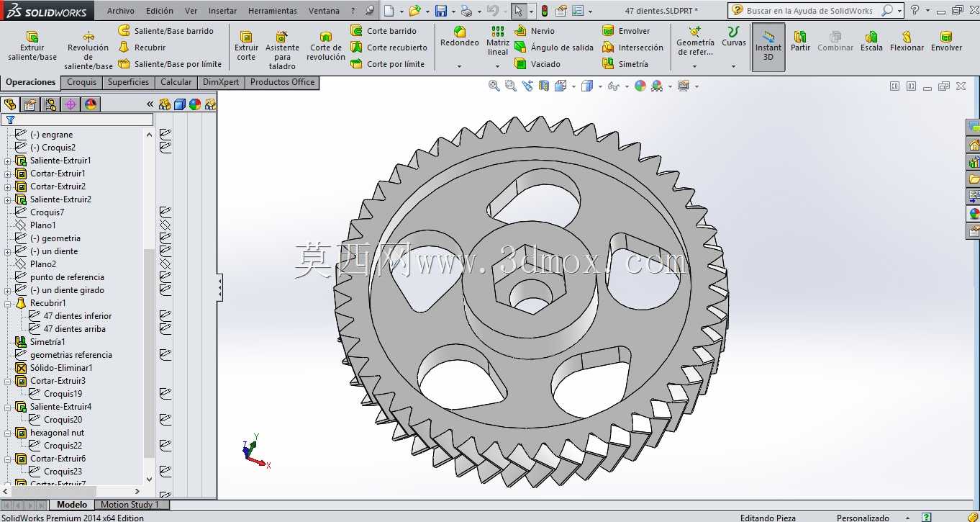This screenshot has width=980, height=522.
Task: Apply the Nervio rib tool
Action: 535,31
